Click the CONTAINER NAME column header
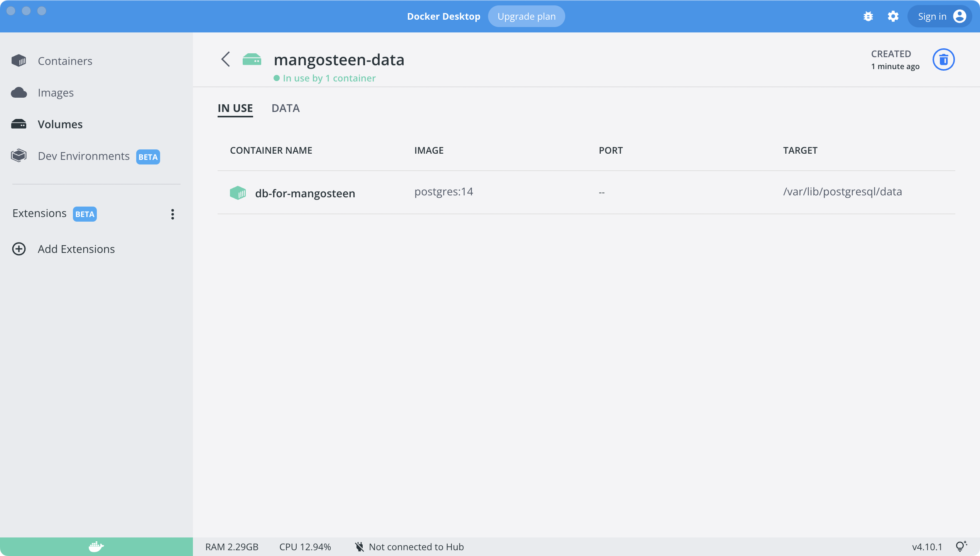This screenshot has height=556, width=980. click(271, 150)
